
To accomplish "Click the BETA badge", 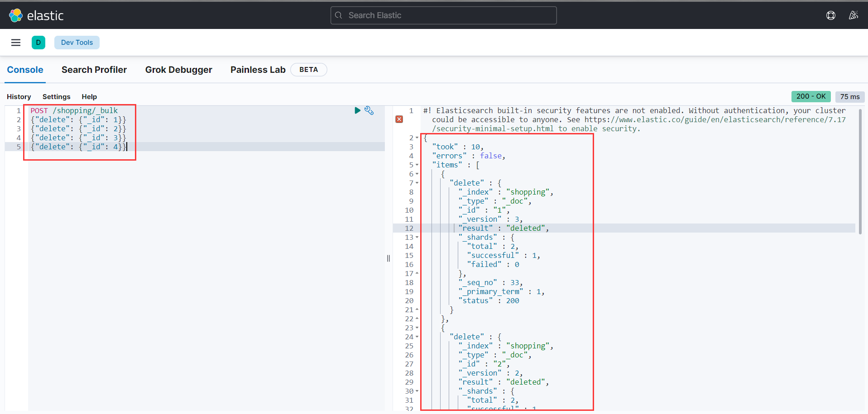I will pos(309,70).
